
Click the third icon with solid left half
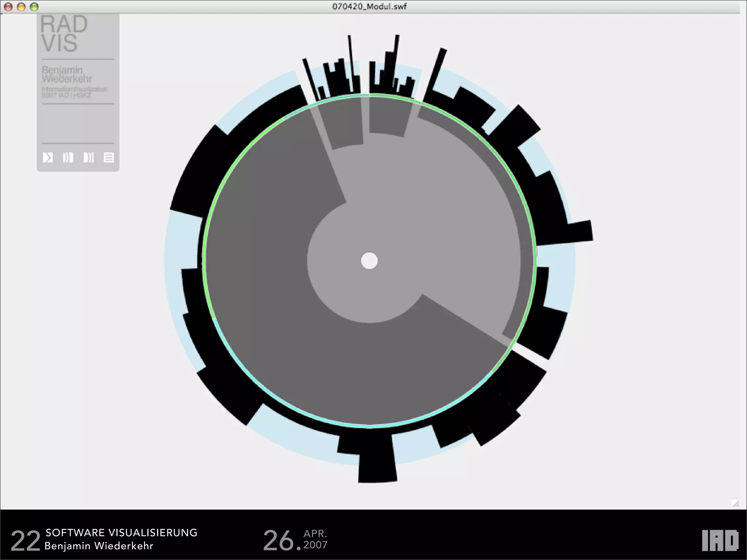click(x=89, y=157)
